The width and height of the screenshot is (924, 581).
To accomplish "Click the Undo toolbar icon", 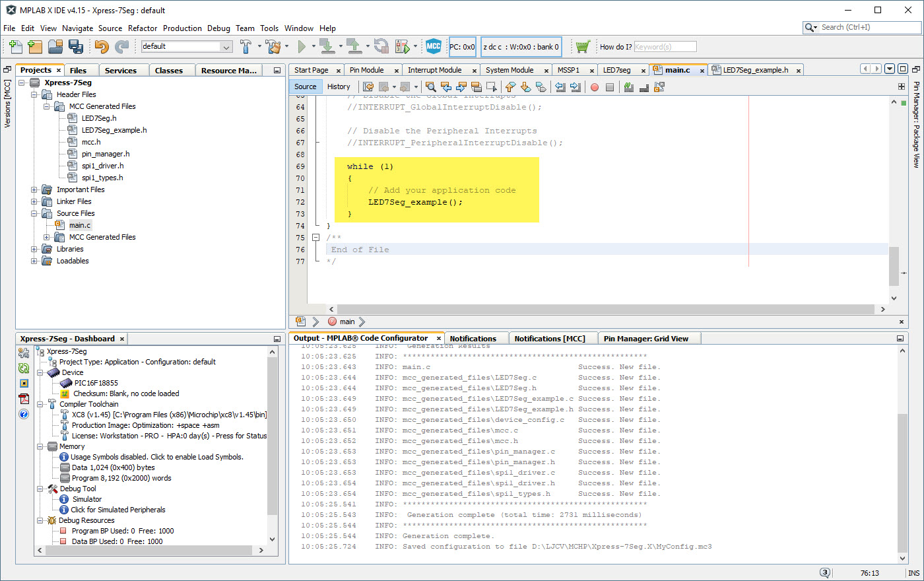I will click(x=103, y=46).
